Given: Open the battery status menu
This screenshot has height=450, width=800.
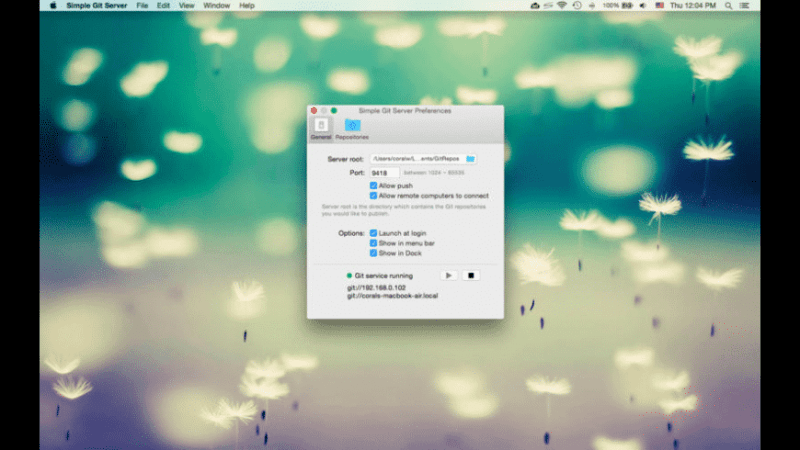Looking at the screenshot, I should click(x=618, y=6).
